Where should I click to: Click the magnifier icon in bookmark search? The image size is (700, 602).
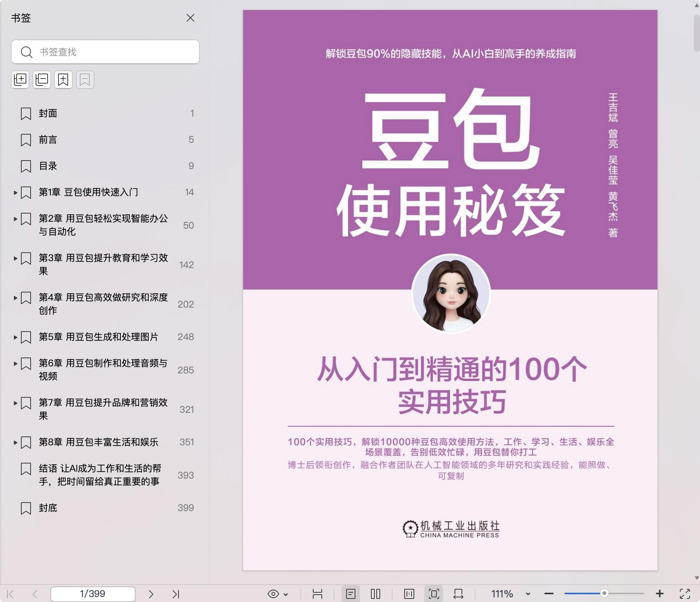(x=26, y=52)
